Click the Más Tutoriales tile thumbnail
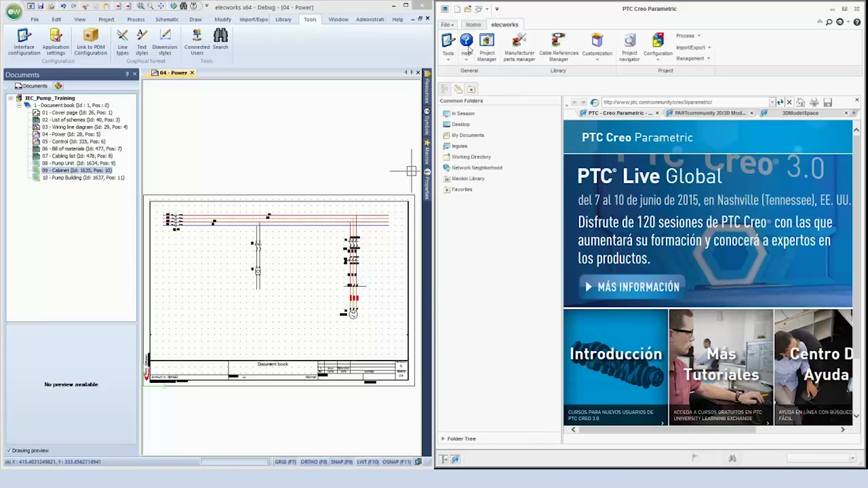This screenshot has width=868, height=488. tap(721, 367)
